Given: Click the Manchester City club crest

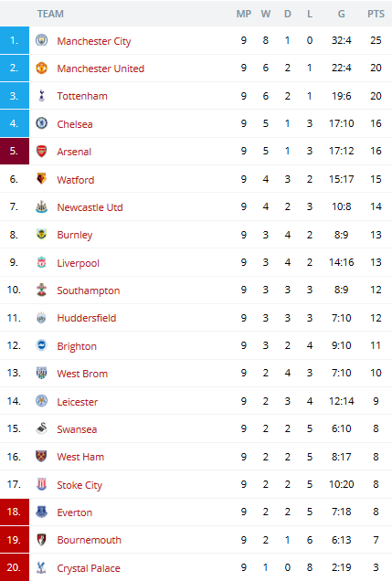Looking at the screenshot, I should click(x=41, y=40).
